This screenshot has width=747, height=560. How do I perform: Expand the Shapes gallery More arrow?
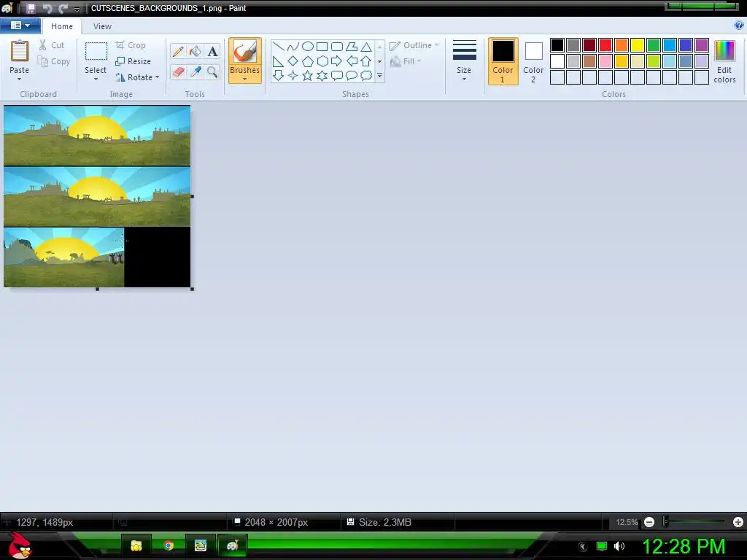pyautogui.click(x=379, y=75)
